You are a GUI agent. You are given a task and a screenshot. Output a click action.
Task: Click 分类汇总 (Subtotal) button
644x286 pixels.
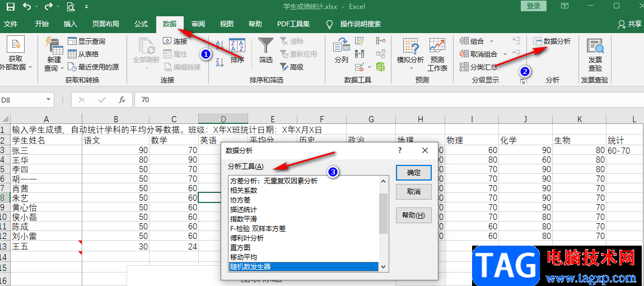(x=478, y=67)
